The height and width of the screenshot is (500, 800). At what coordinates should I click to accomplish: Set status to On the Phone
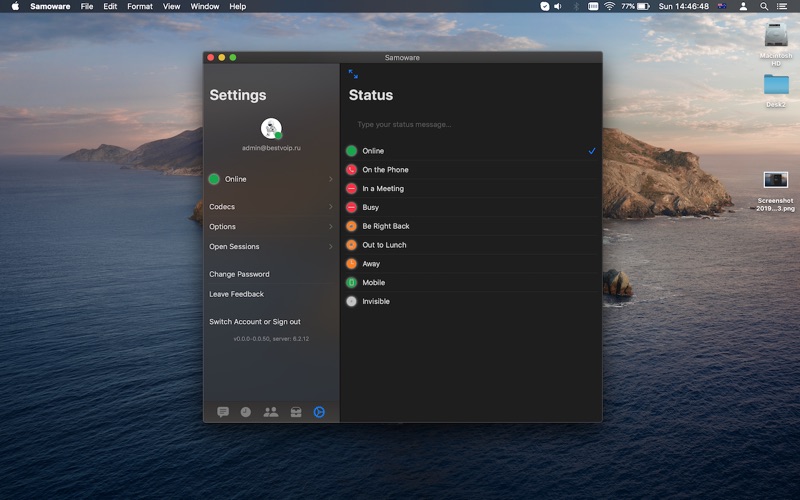[x=471, y=169]
